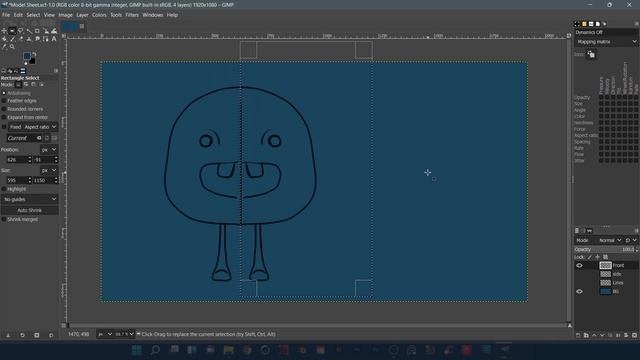This screenshot has width=640, height=360.
Task: Open the Fixed Aspect ratio dropdown
Action: point(33,127)
